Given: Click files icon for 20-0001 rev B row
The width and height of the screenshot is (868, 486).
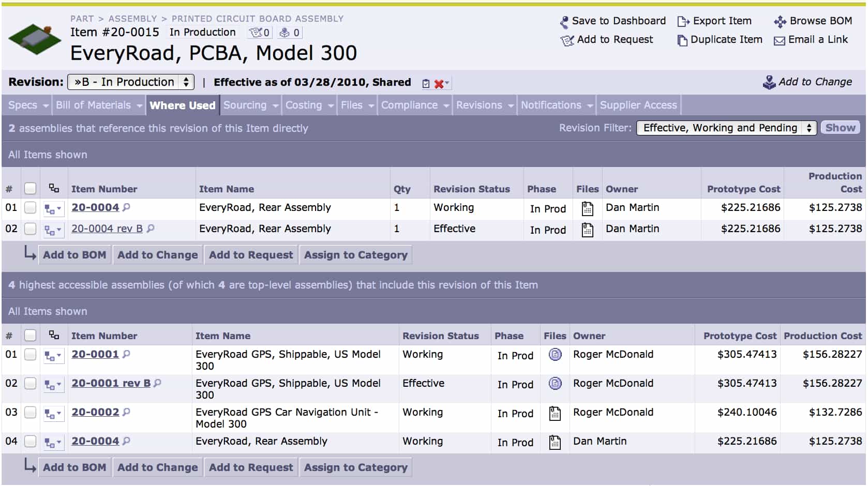Looking at the screenshot, I should [555, 384].
